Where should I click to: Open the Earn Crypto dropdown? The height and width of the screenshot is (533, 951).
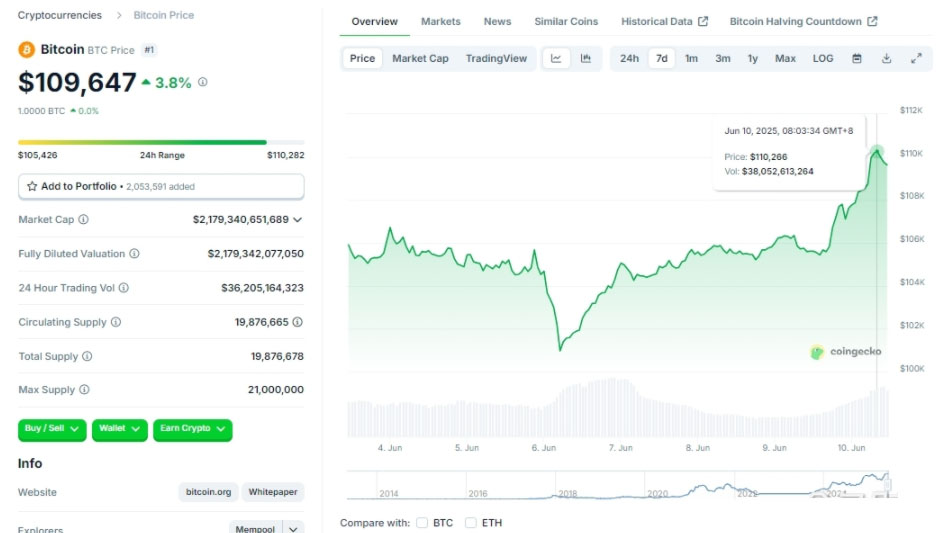[192, 429]
